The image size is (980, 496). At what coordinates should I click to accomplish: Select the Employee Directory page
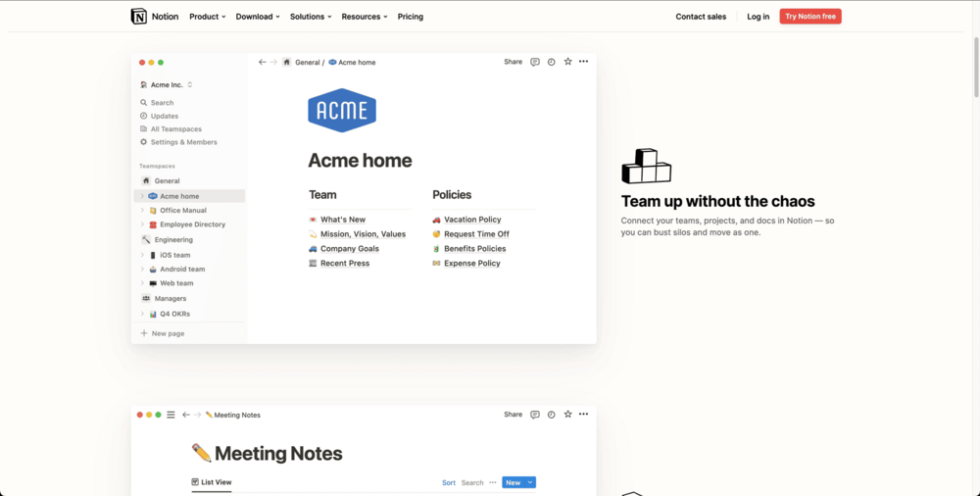click(192, 223)
